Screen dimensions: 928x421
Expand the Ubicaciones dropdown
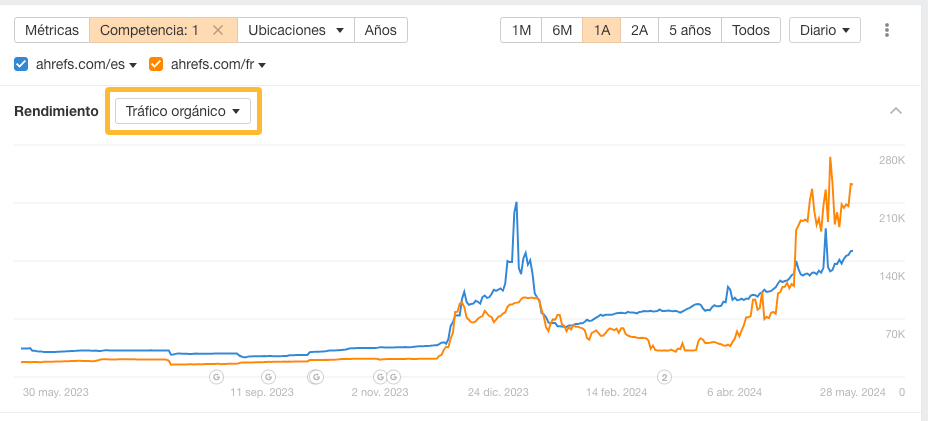pos(300,30)
